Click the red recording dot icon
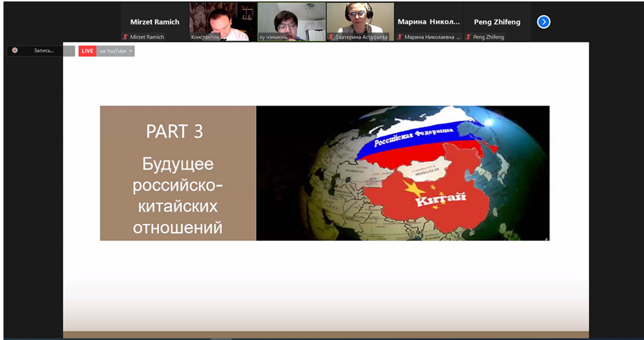The width and height of the screenshot is (644, 340). (x=15, y=50)
